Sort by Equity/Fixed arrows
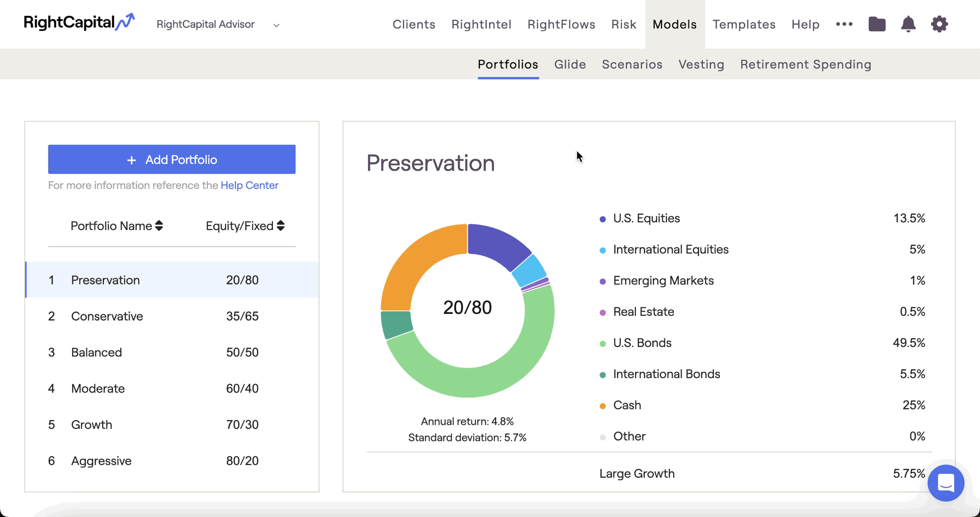 click(281, 226)
